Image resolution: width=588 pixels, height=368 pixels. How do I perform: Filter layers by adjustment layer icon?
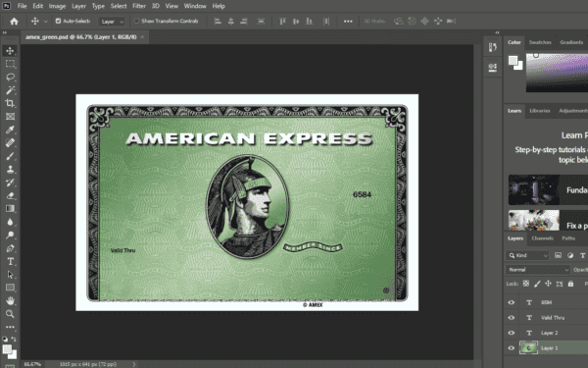coord(570,255)
